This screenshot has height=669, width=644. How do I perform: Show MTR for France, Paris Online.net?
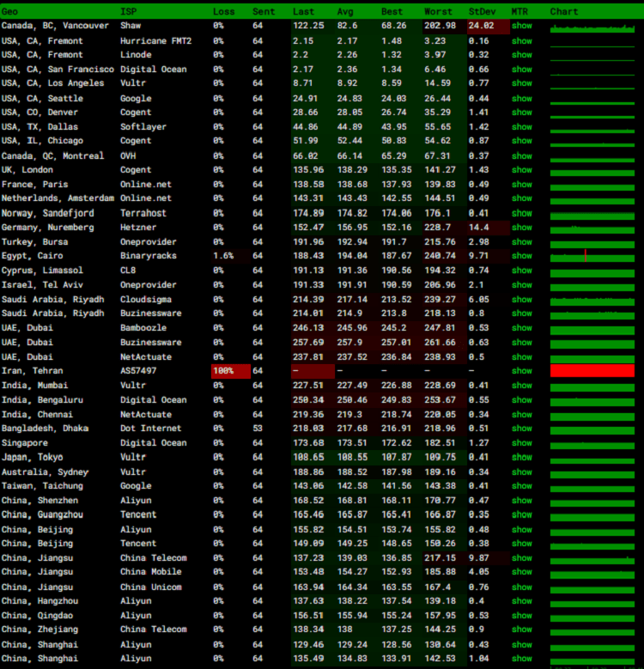[521, 185]
